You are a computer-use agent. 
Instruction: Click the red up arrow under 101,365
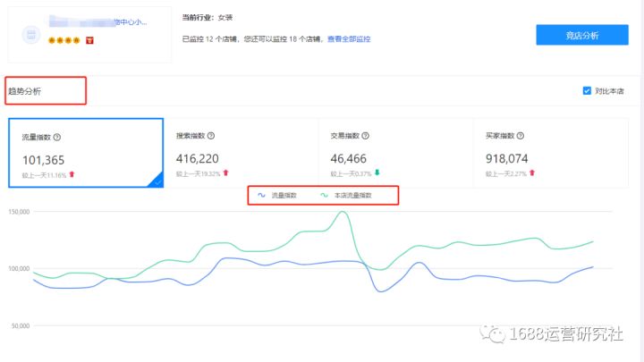(72, 174)
